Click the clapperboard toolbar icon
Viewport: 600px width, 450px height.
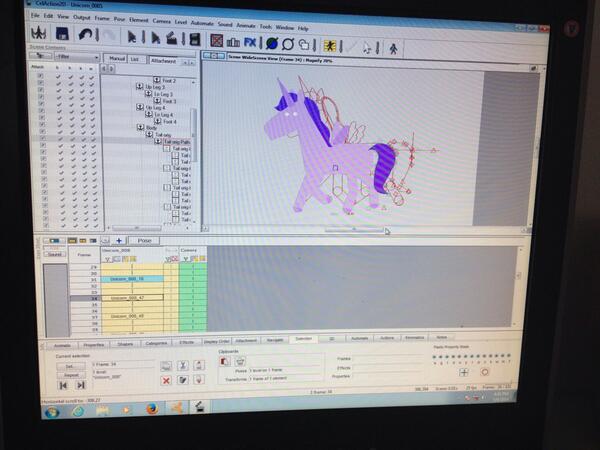[x=171, y=39]
